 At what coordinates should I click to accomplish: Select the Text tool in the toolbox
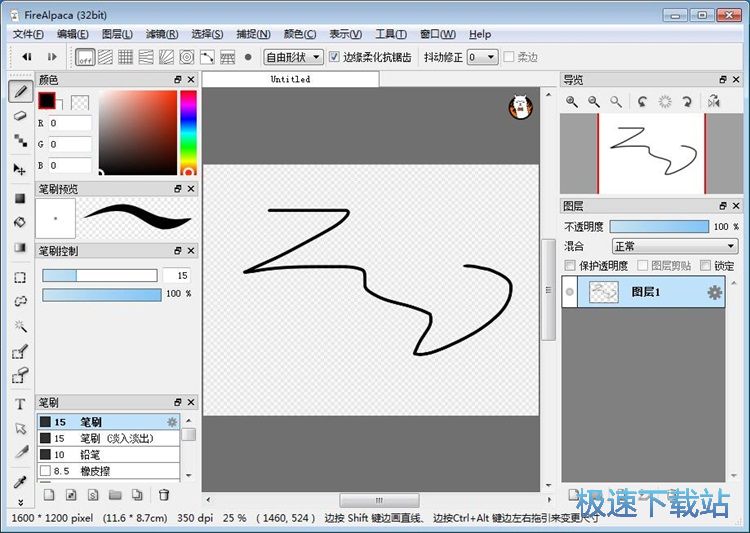[x=20, y=404]
